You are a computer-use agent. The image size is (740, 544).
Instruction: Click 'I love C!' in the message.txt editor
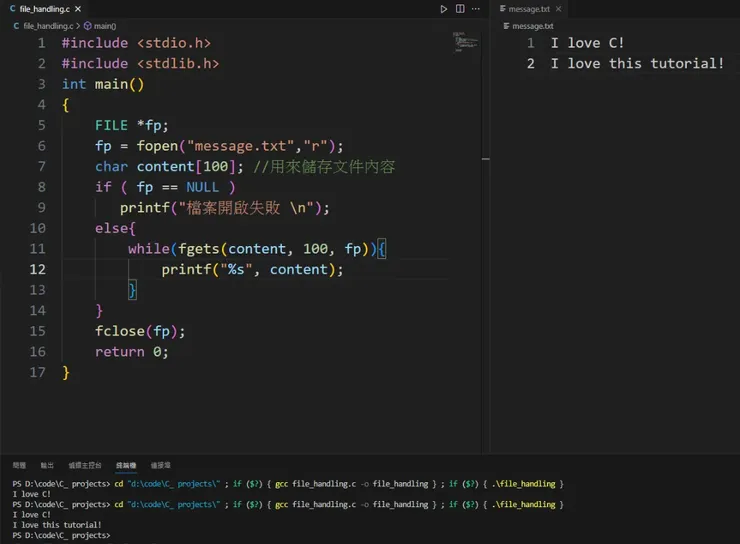click(x=587, y=43)
